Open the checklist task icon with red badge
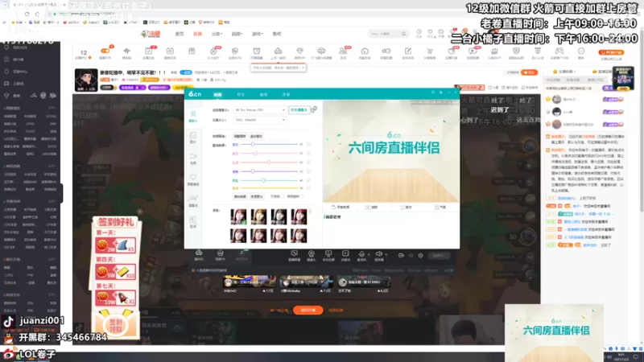 point(148,52)
